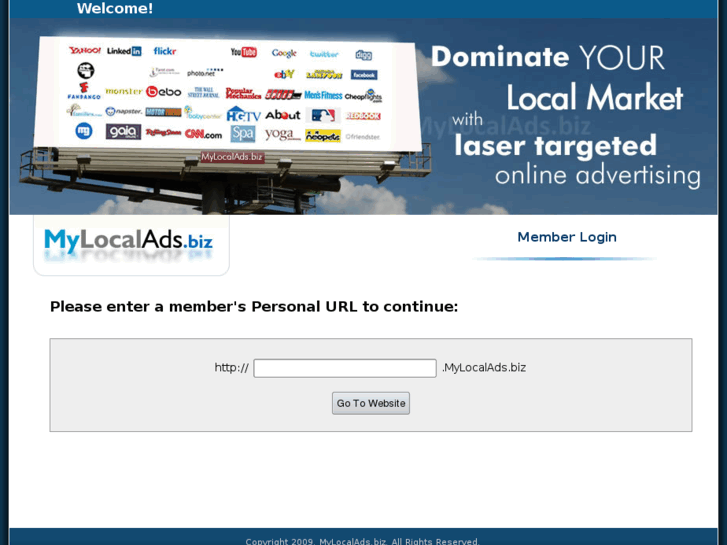Screen dimensions: 727x545
Task: Click the Spa logo on the billboard
Action: coord(243,134)
